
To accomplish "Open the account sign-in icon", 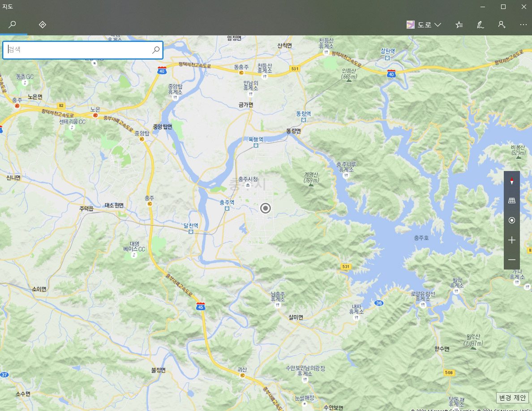I will click(502, 25).
